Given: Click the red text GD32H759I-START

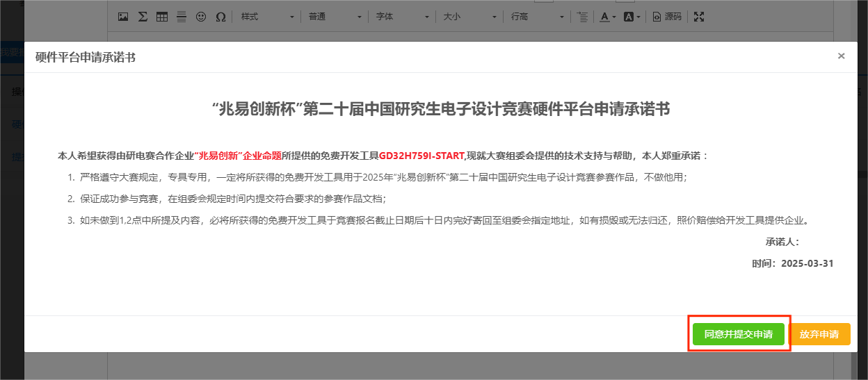Looking at the screenshot, I should click(421, 156).
